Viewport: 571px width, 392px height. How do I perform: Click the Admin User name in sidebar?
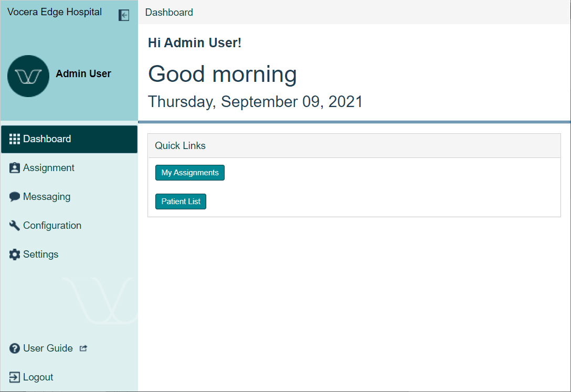[x=83, y=74]
